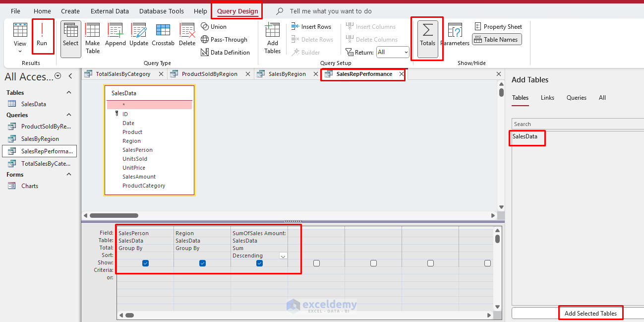Switch to SalesByRegion document tab

click(287, 74)
